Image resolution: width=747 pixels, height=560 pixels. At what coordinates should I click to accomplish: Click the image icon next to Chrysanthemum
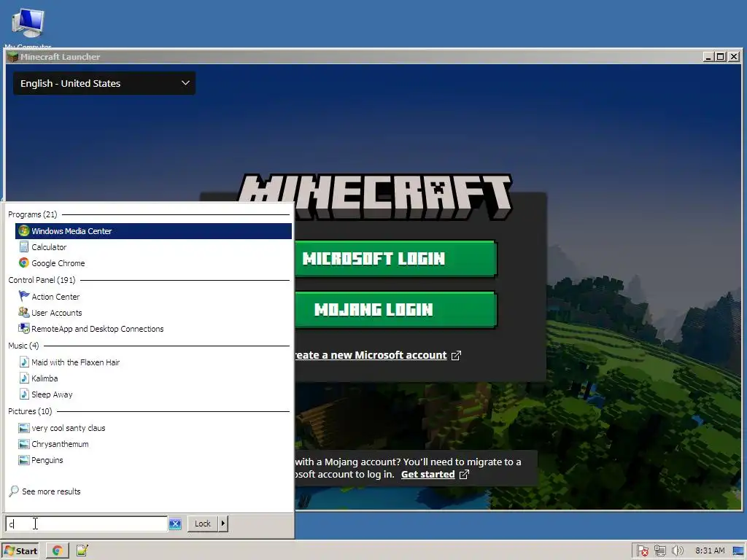[24, 444]
